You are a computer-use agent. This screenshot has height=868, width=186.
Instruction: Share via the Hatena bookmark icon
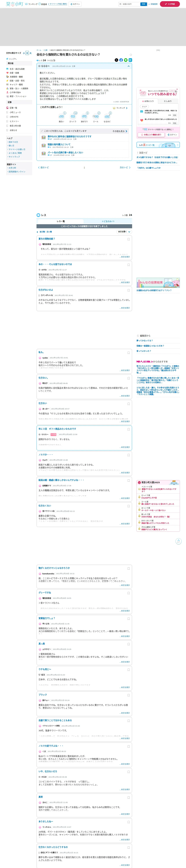click(130, 60)
